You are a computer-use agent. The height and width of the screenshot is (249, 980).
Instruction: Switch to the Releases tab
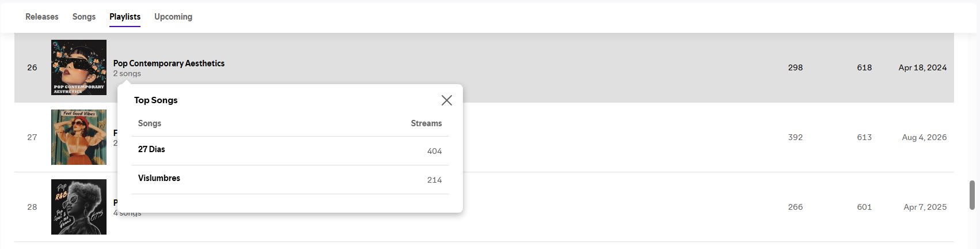42,17
